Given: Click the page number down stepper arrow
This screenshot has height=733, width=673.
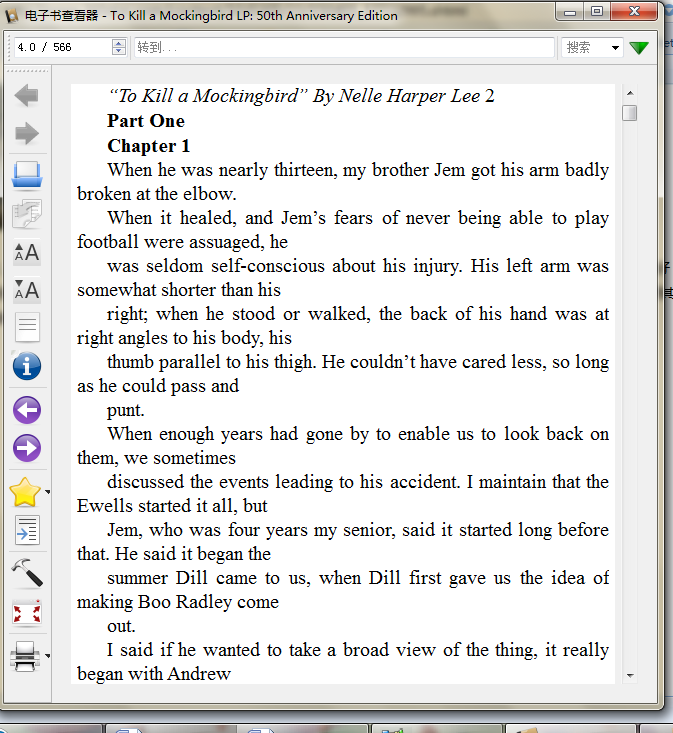Looking at the screenshot, I should click(119, 51).
